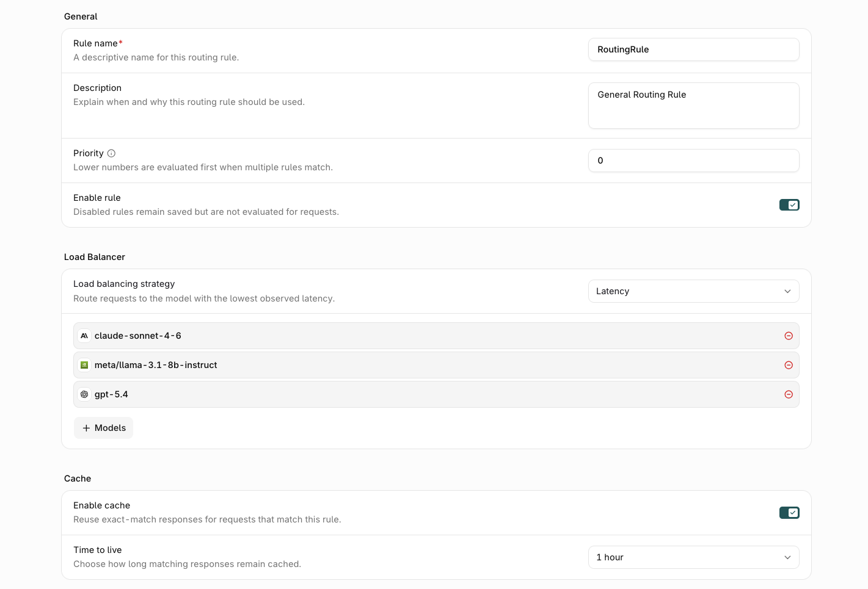Toggle the Enable rule switch
This screenshot has width=868, height=589.
point(789,205)
